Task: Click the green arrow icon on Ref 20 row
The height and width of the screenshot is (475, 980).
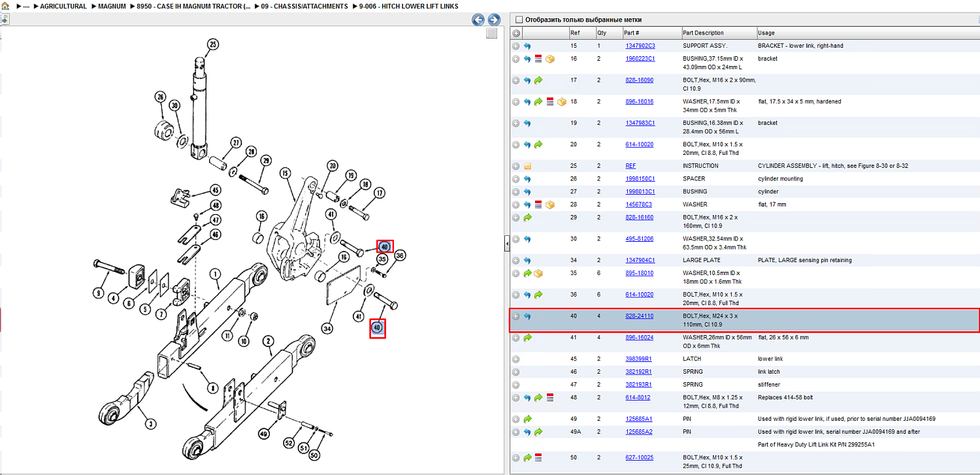Action: coord(538,144)
